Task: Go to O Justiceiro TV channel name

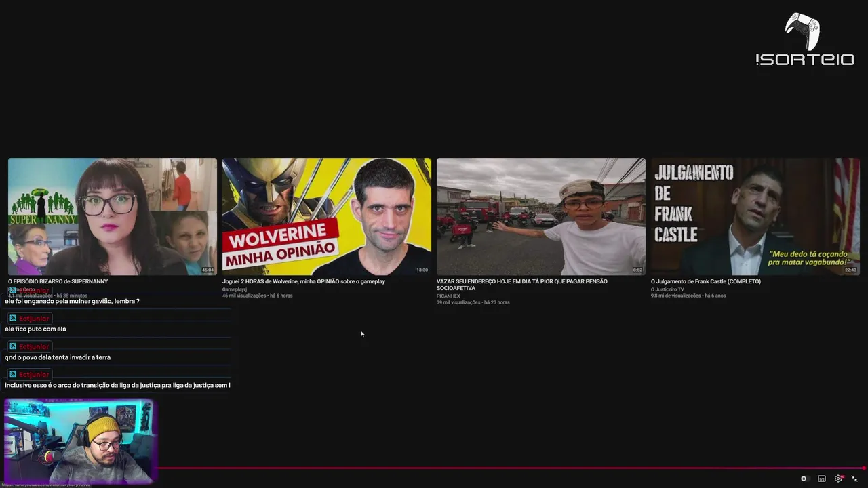Action: (x=667, y=289)
